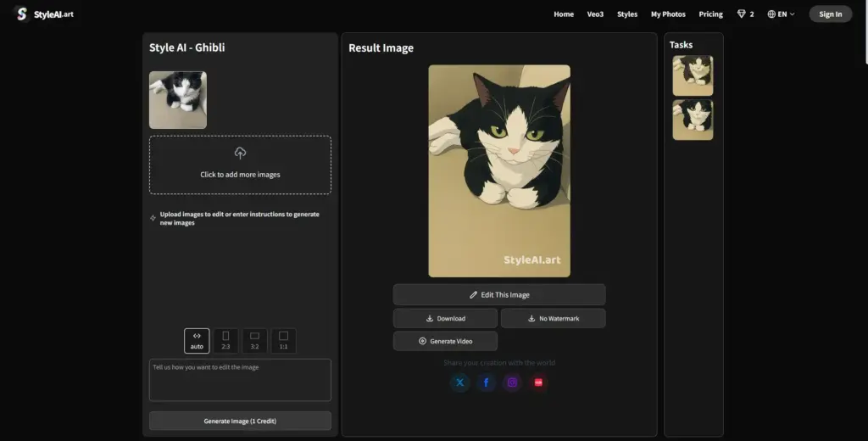Focus the edit instructions text box
The height and width of the screenshot is (441, 868).
coord(240,380)
